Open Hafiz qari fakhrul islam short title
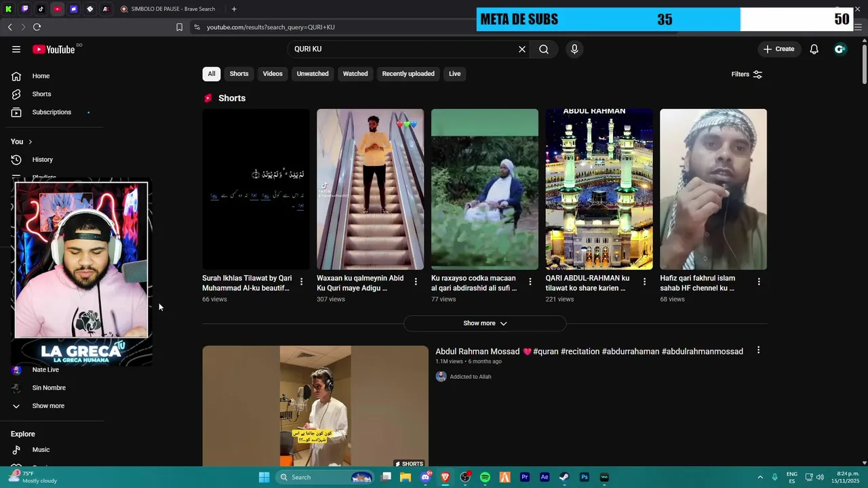868x488 pixels. click(698, 283)
